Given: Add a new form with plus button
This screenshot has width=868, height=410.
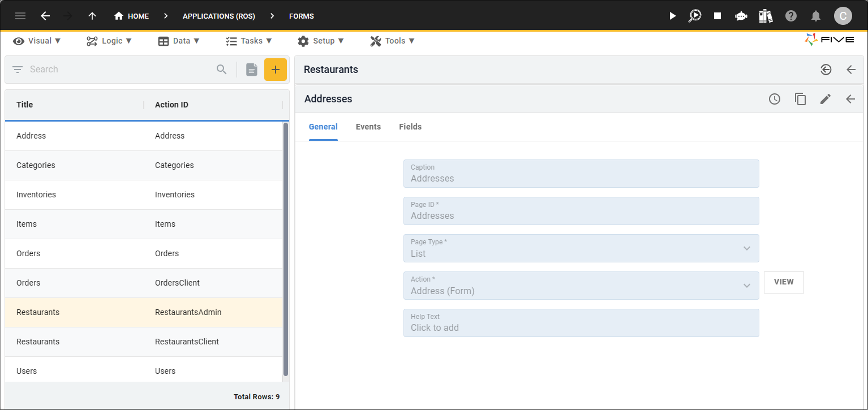Looking at the screenshot, I should pos(276,70).
